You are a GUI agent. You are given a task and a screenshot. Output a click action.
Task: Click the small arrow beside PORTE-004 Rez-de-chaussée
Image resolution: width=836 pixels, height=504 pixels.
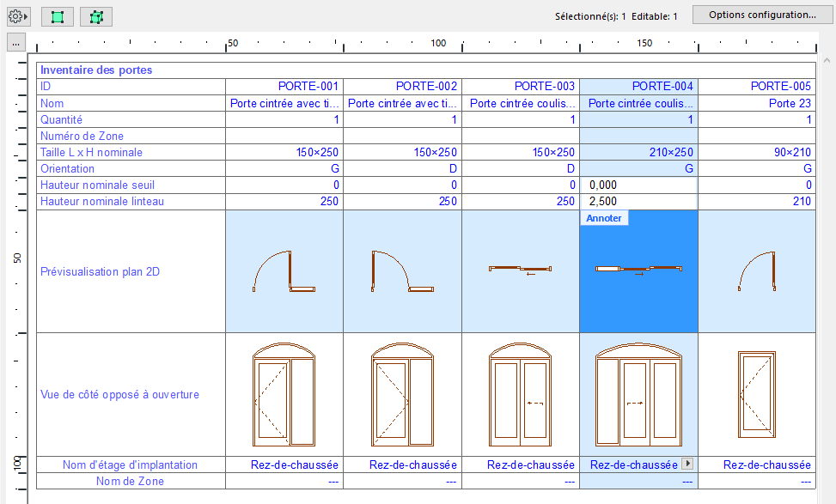(688, 464)
